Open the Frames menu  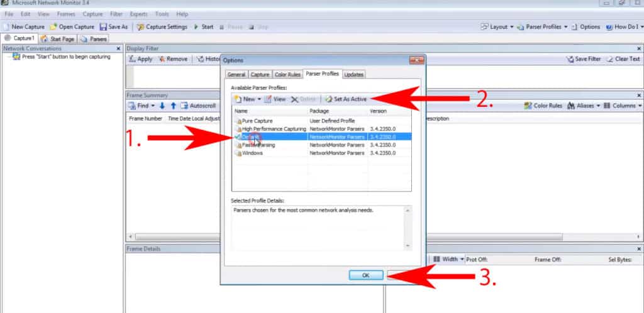coord(66,14)
